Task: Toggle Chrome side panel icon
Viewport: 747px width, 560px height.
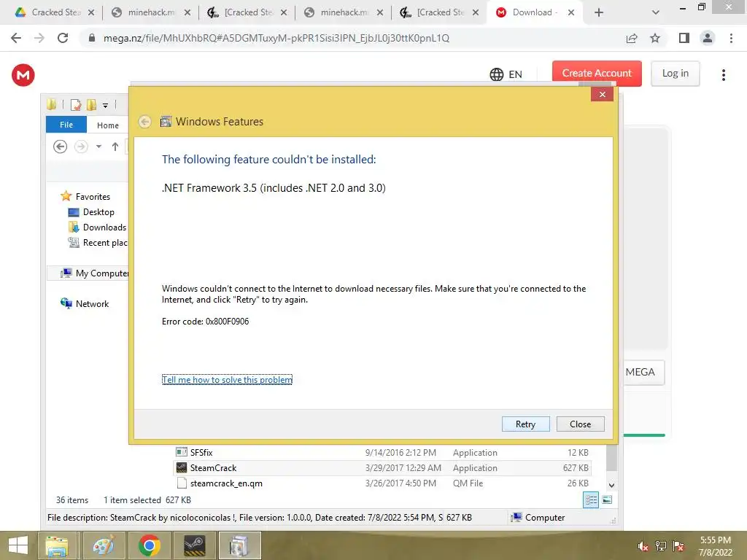Action: tap(684, 38)
